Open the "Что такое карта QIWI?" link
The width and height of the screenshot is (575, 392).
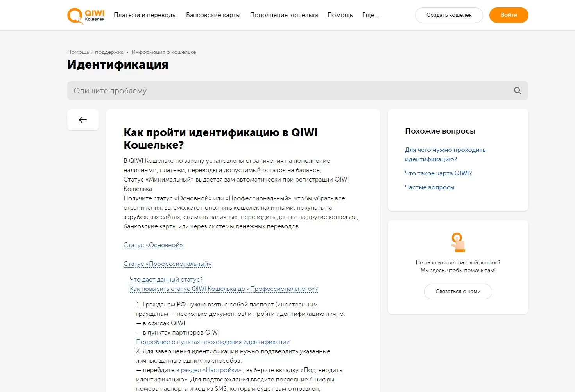(438, 173)
